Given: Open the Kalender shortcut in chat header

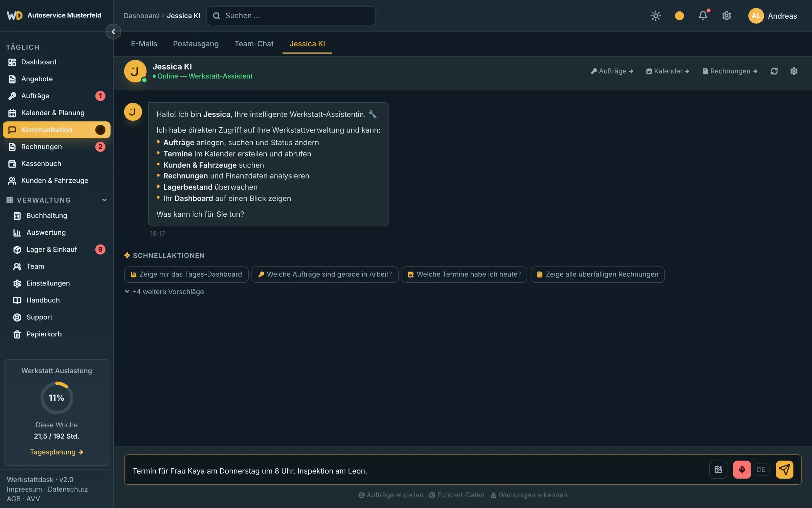Looking at the screenshot, I should (x=668, y=71).
